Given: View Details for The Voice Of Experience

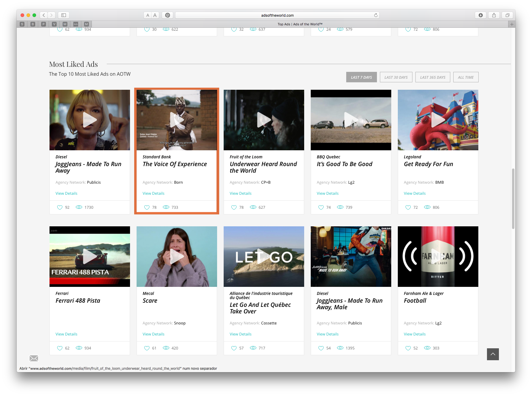Looking at the screenshot, I should click(x=154, y=193).
